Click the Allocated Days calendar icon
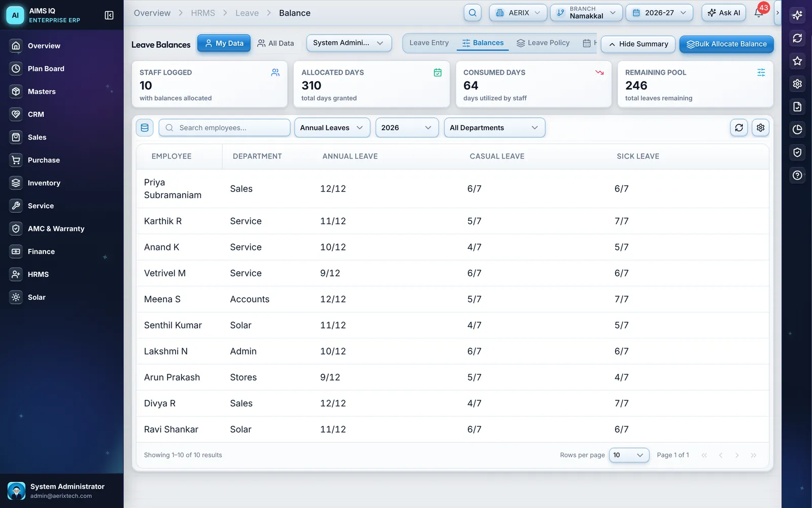This screenshot has width=812, height=508. tap(437, 73)
